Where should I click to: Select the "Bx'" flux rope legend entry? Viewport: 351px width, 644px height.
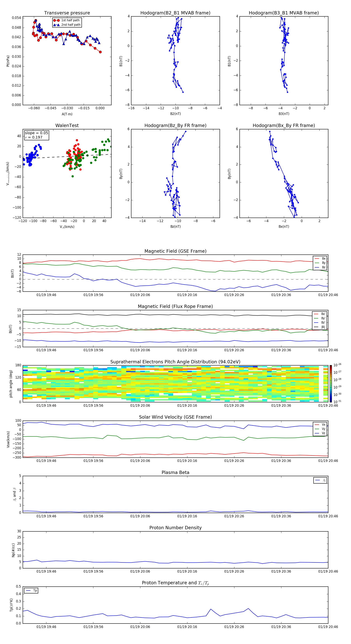[320, 314]
